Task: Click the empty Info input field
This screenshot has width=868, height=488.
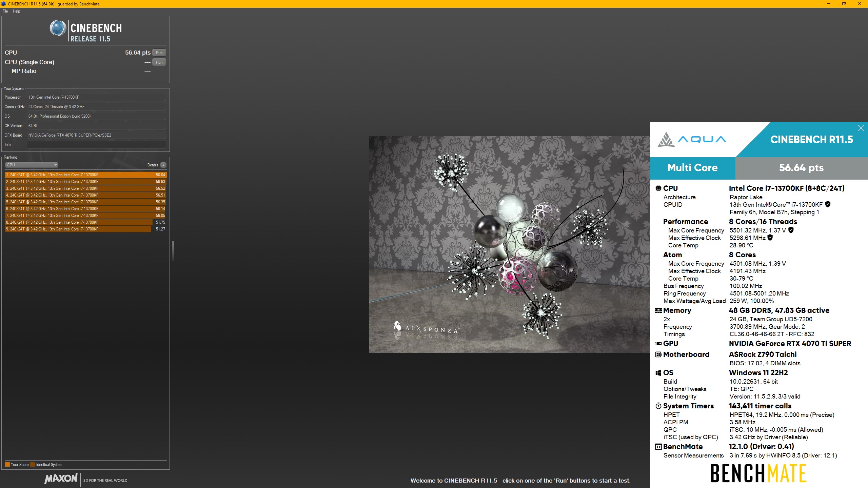Action: click(96, 145)
